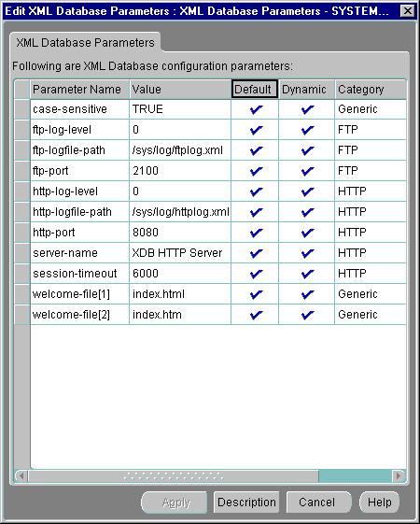This screenshot has height=524, width=420.
Task: Select the ftp-logfile-path parameter name
Action: tap(79, 150)
